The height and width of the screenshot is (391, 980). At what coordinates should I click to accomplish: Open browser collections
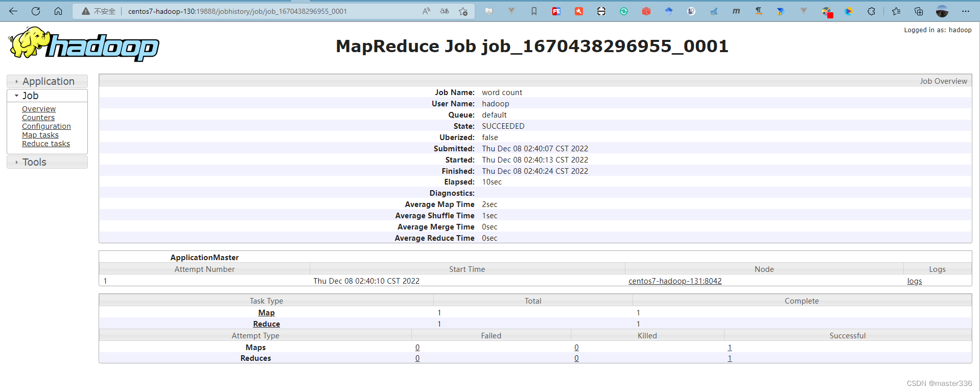pyautogui.click(x=919, y=11)
